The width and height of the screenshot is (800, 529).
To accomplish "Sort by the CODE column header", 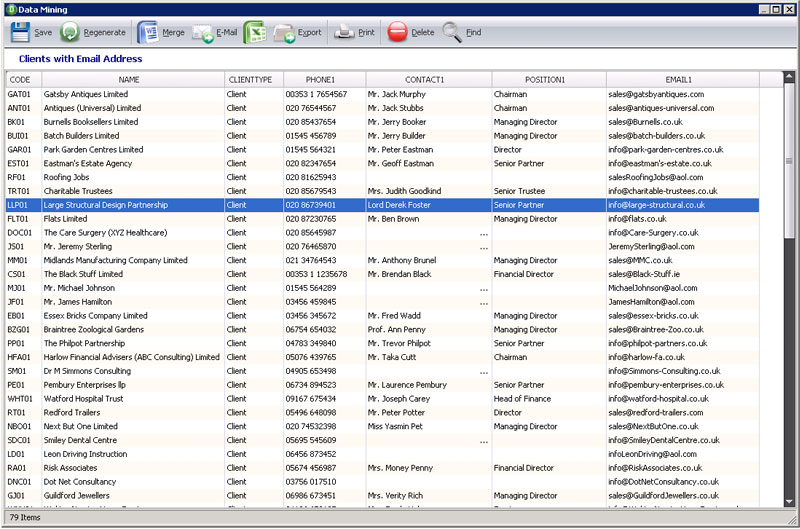I will [x=24, y=80].
